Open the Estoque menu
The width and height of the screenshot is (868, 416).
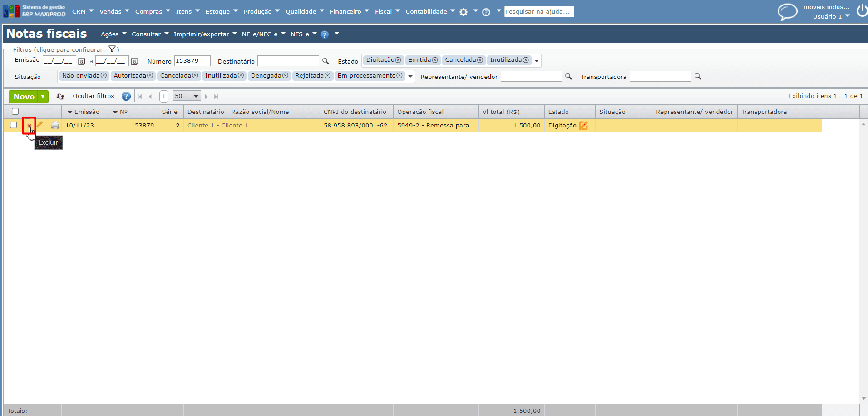pos(222,11)
